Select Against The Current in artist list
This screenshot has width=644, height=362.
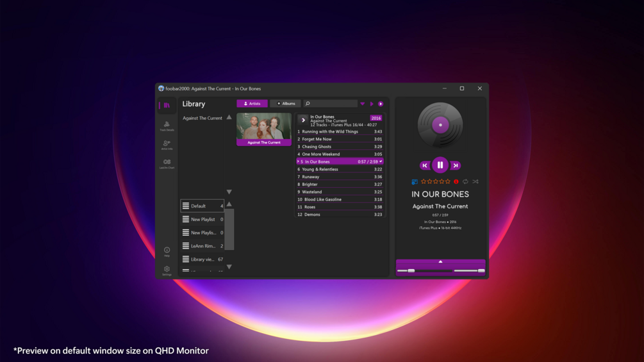pos(202,118)
